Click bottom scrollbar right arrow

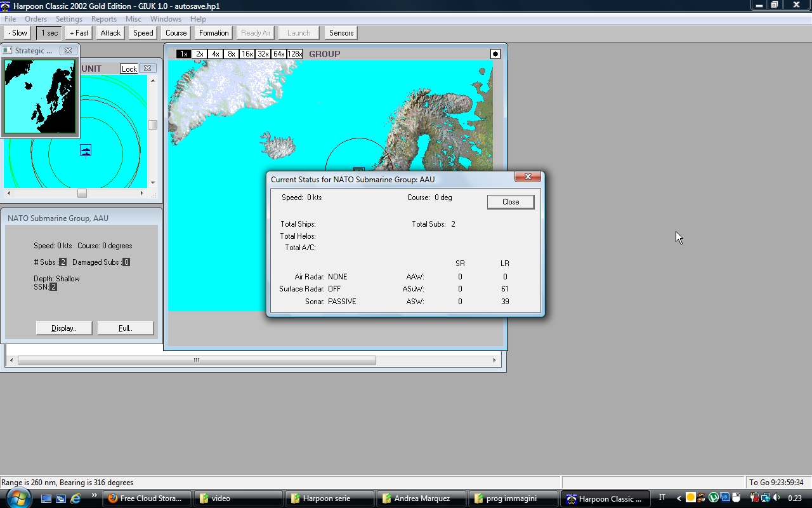point(494,361)
